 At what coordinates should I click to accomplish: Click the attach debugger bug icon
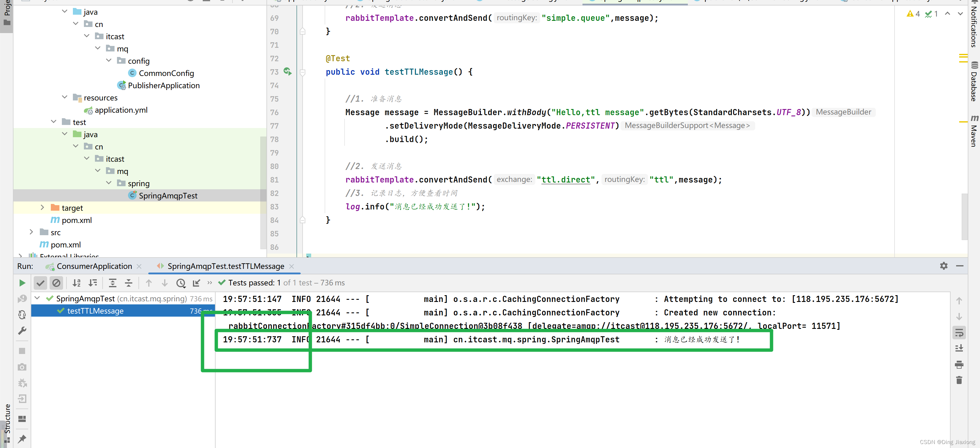(22, 383)
